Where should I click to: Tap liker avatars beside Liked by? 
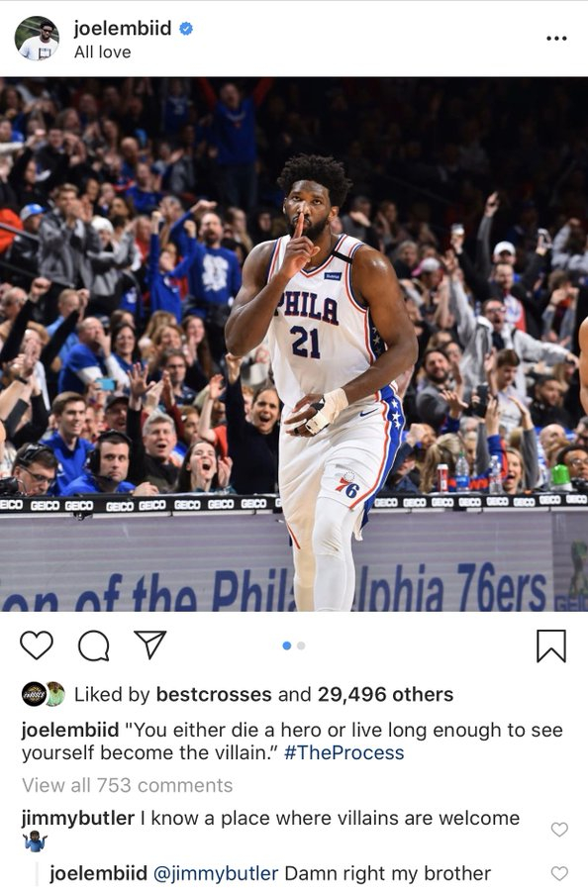[x=44, y=694]
